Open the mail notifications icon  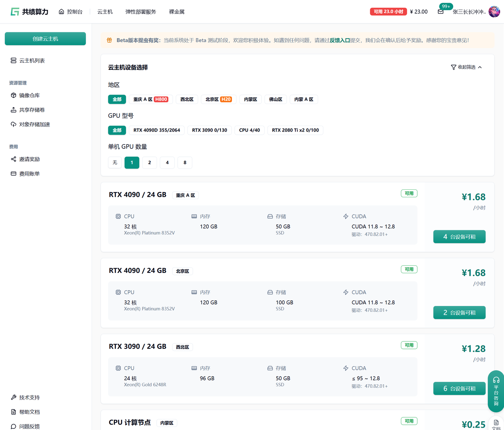(x=441, y=12)
